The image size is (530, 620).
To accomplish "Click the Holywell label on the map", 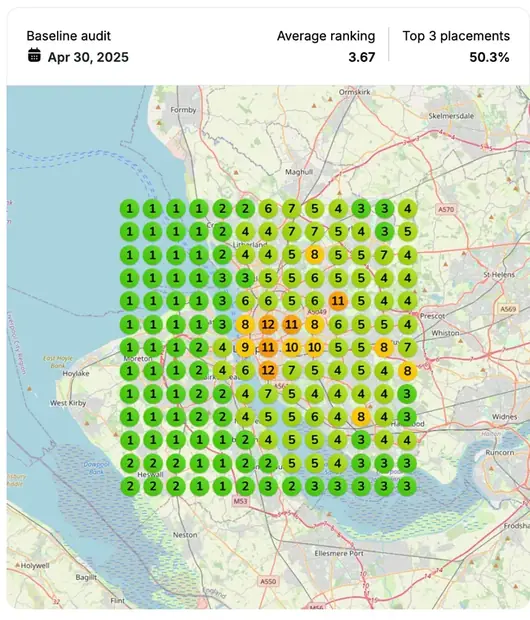I will coord(35,565).
